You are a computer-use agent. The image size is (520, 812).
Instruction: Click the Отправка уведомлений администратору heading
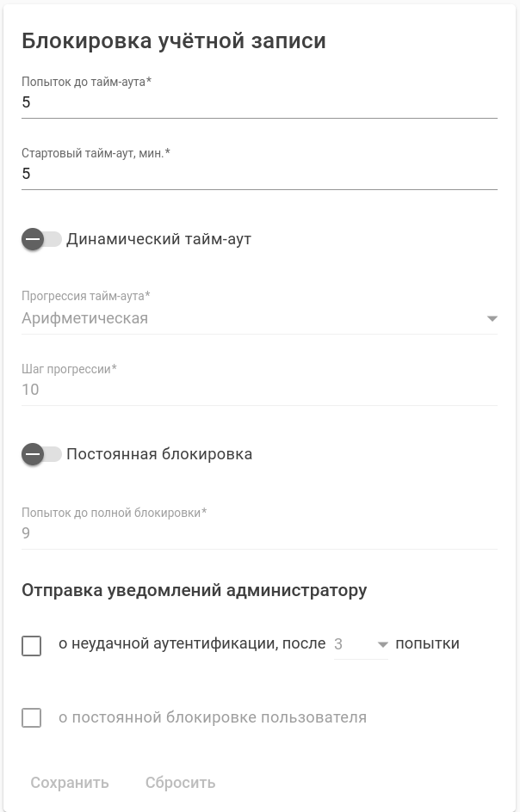tap(194, 590)
